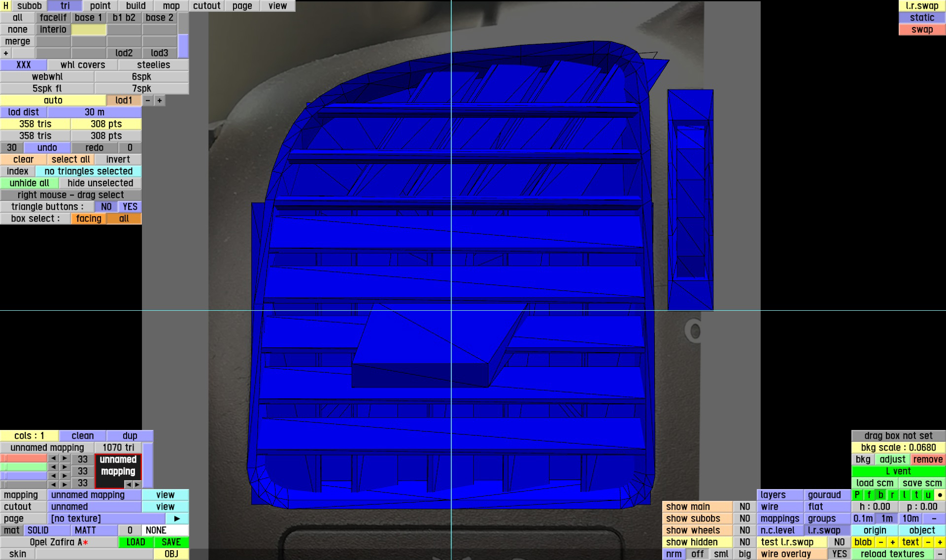This screenshot has height=560, width=946.
Task: Click the black dot view button
Action: click(940, 495)
